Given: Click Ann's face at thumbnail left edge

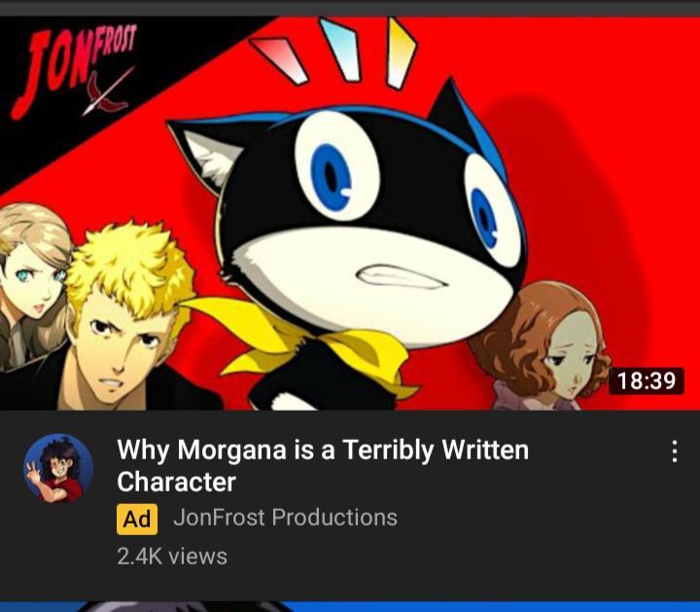Looking at the screenshot, I should click(x=31, y=274).
